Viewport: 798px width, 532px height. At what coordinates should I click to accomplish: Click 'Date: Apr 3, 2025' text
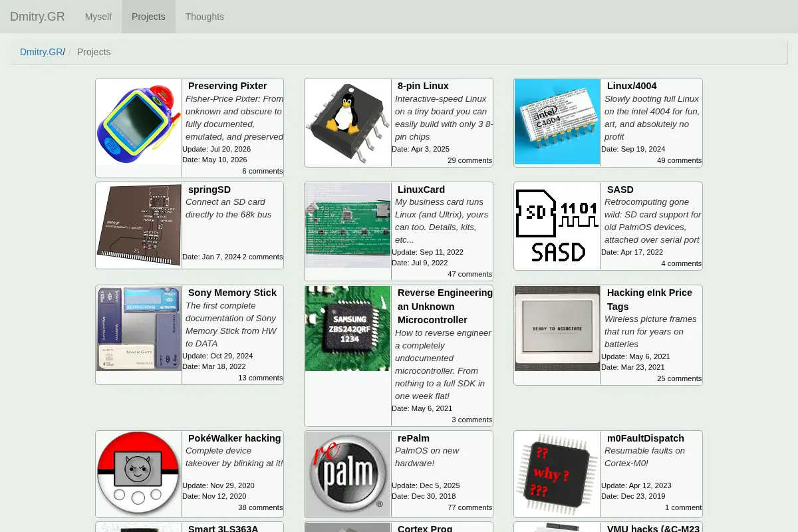coord(421,149)
